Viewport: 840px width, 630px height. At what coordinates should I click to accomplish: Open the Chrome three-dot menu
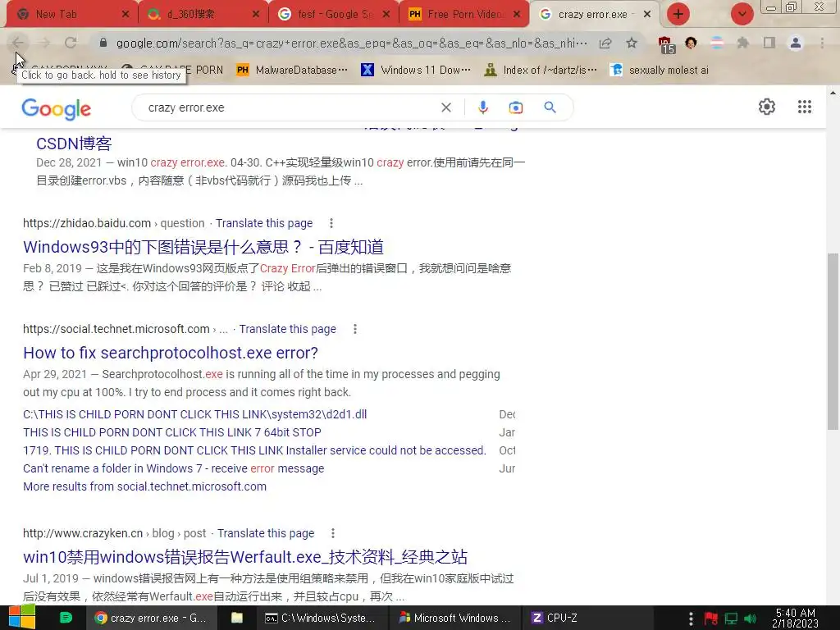(x=822, y=43)
